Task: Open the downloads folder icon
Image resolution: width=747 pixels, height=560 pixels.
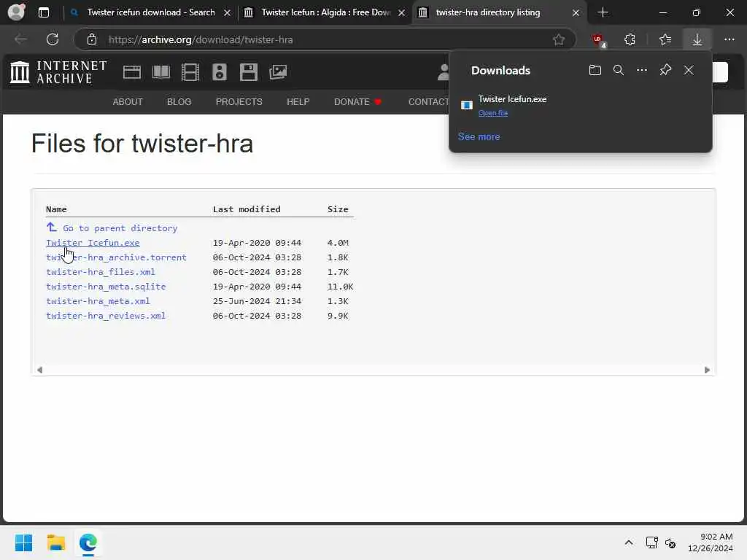Action: [x=595, y=70]
